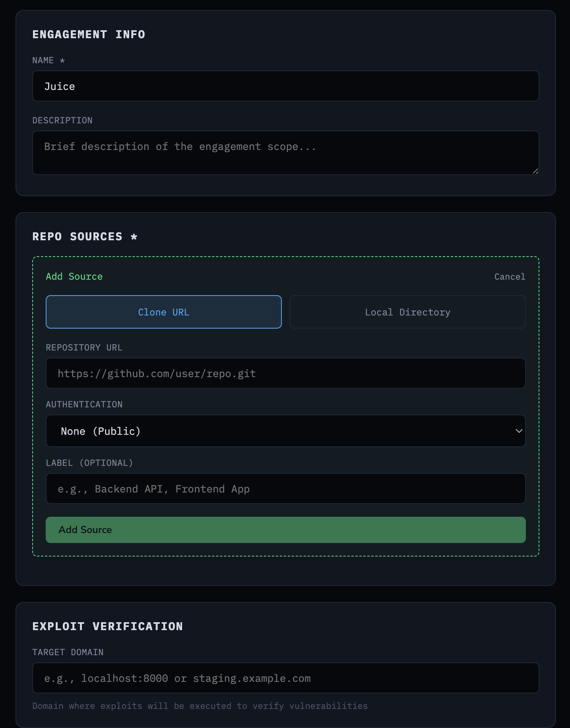570x728 pixels.
Task: Click the Repo Sources section heading
Action: tap(85, 237)
